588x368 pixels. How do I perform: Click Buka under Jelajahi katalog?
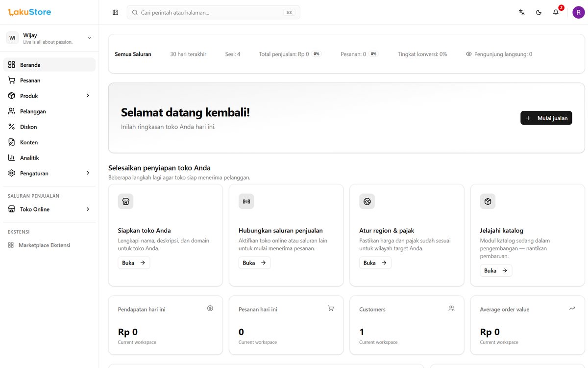(496, 270)
